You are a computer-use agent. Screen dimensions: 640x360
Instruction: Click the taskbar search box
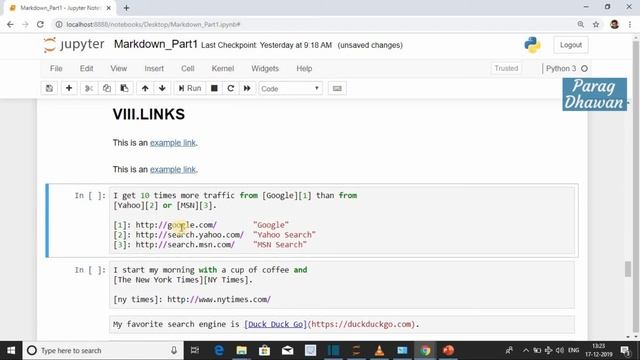104,350
